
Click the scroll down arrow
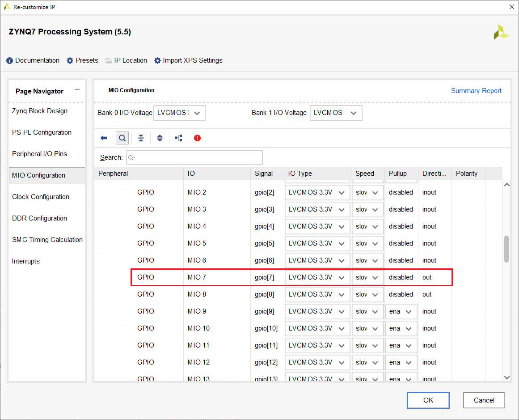tap(506, 377)
